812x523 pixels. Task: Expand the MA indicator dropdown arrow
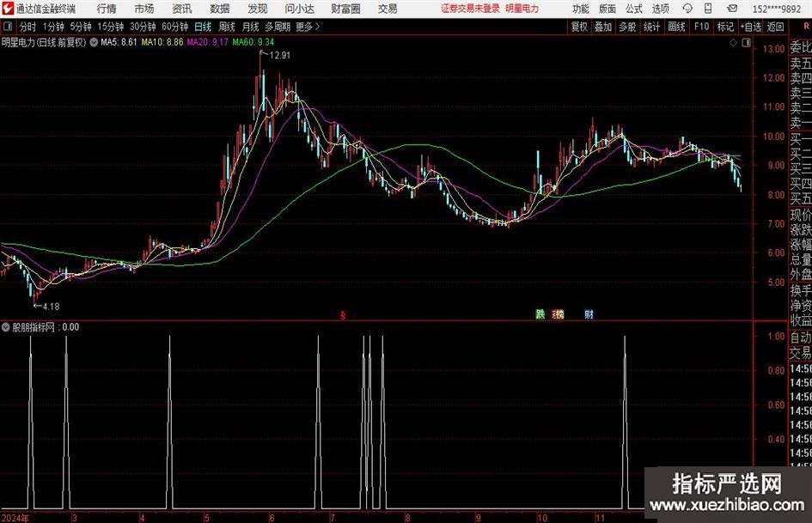(94, 42)
